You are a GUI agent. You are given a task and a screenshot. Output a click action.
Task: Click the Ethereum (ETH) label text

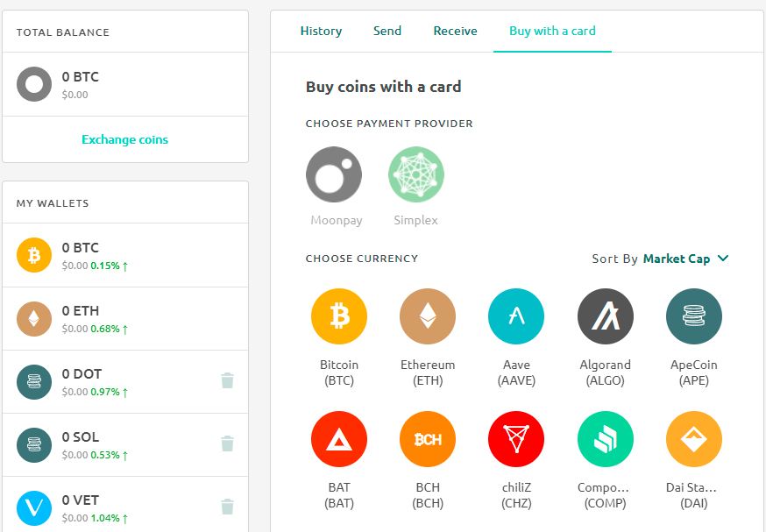(x=428, y=372)
